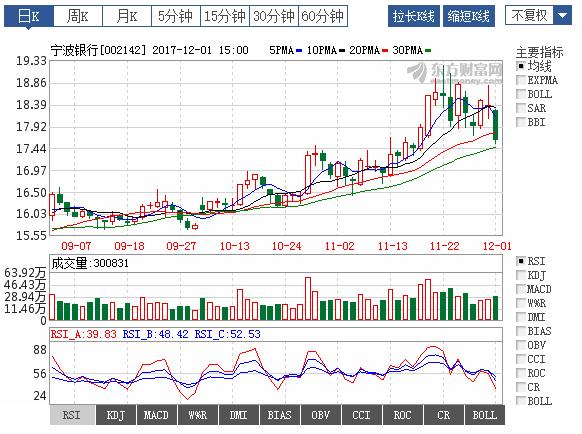The image size is (582, 434).
Task: Click the 5PMA blue legend marker
Action: click(300, 50)
